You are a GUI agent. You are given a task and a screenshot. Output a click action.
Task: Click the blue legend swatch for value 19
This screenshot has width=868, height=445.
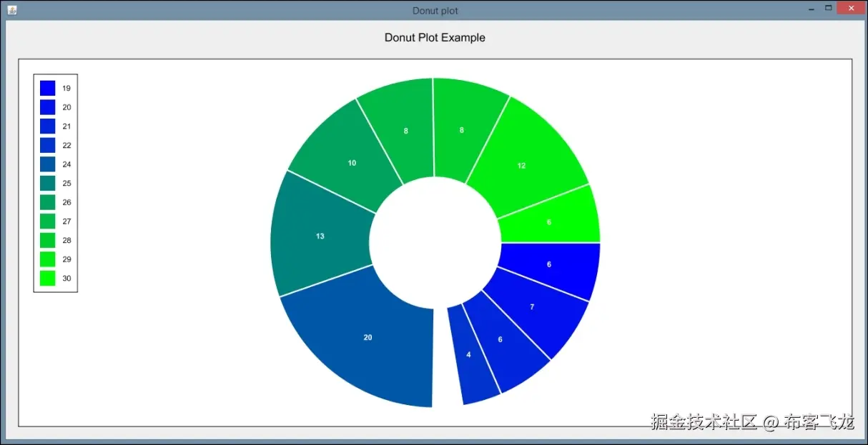[x=46, y=88]
